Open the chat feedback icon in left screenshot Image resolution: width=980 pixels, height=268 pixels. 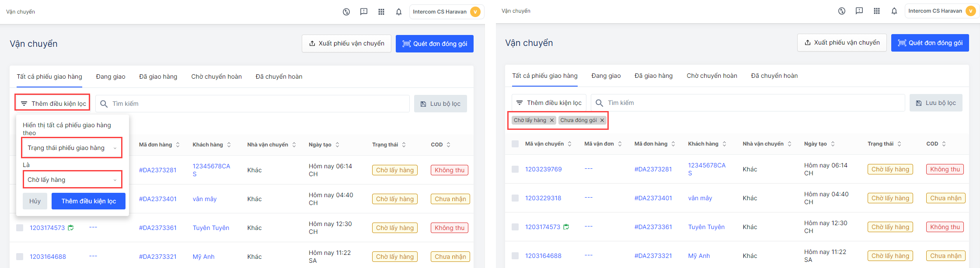(x=364, y=12)
